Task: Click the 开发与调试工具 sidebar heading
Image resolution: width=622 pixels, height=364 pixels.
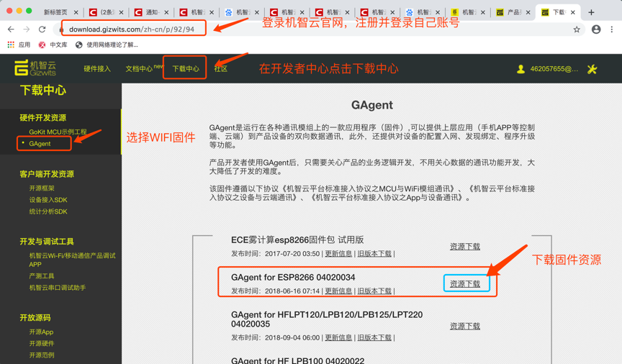Action: [47, 242]
